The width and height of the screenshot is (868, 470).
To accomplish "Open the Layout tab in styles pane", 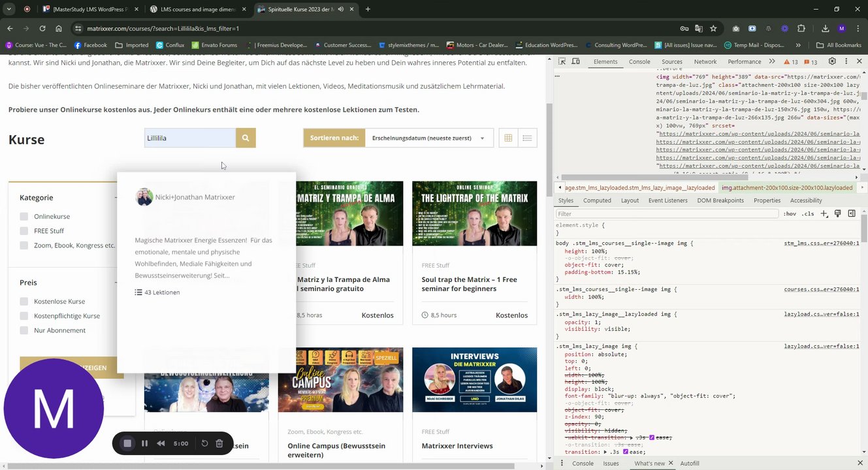I will 630,200.
